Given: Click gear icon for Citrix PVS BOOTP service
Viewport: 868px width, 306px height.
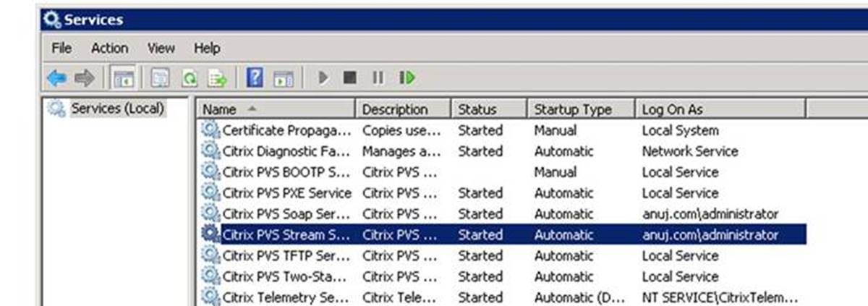Looking at the screenshot, I should tap(210, 172).
